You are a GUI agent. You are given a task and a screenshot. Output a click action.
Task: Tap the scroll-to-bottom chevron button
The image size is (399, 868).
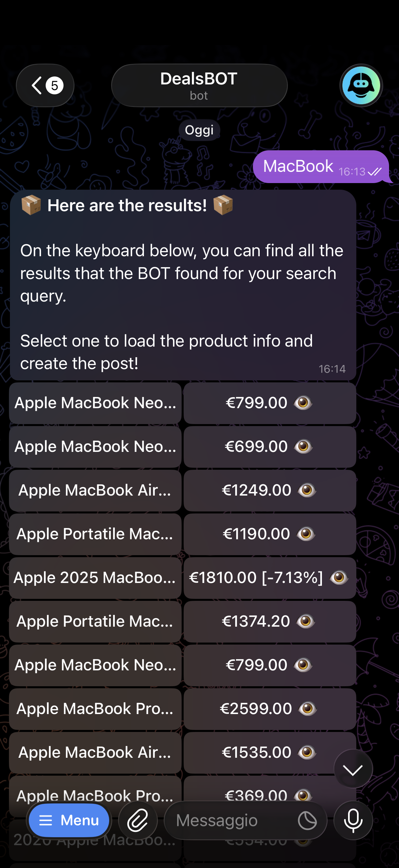[353, 770]
